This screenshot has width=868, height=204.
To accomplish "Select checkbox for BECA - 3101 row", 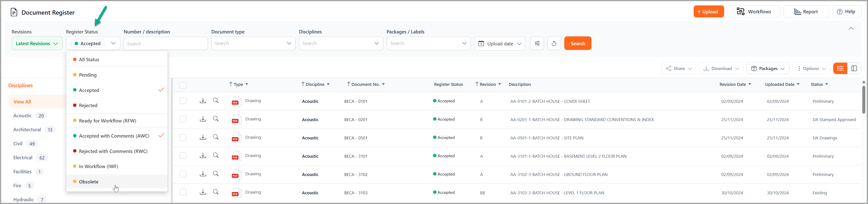I will [x=183, y=155].
